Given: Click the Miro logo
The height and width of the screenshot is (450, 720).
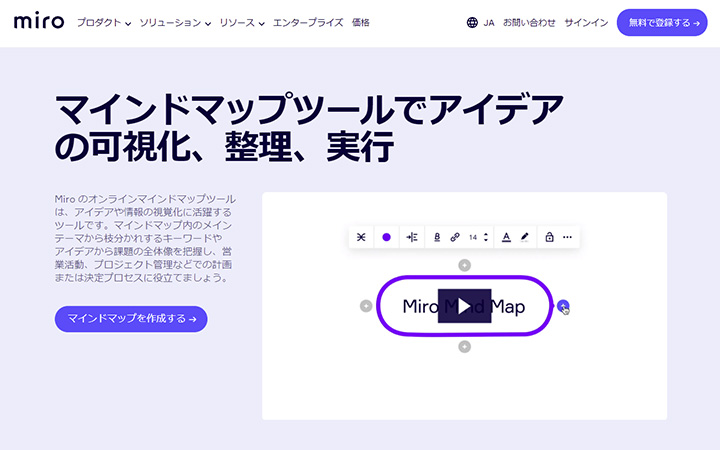Looking at the screenshot, I should tap(39, 22).
